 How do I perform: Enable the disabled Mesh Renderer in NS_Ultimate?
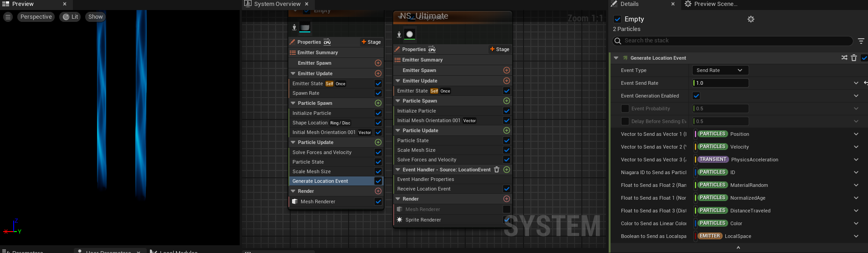click(506, 209)
